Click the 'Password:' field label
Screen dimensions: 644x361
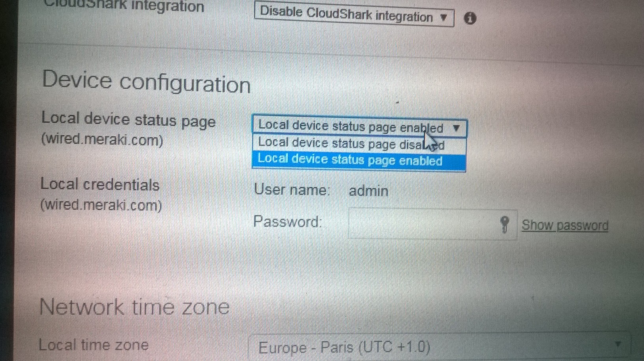pyautogui.click(x=288, y=221)
